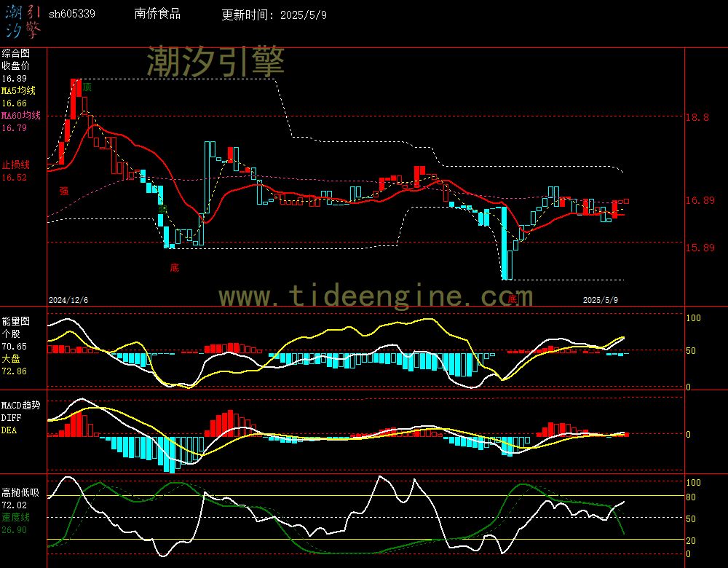Screen dimensions: 728x568
Task: Click the 个股 value 70.65
Action: (x=15, y=347)
